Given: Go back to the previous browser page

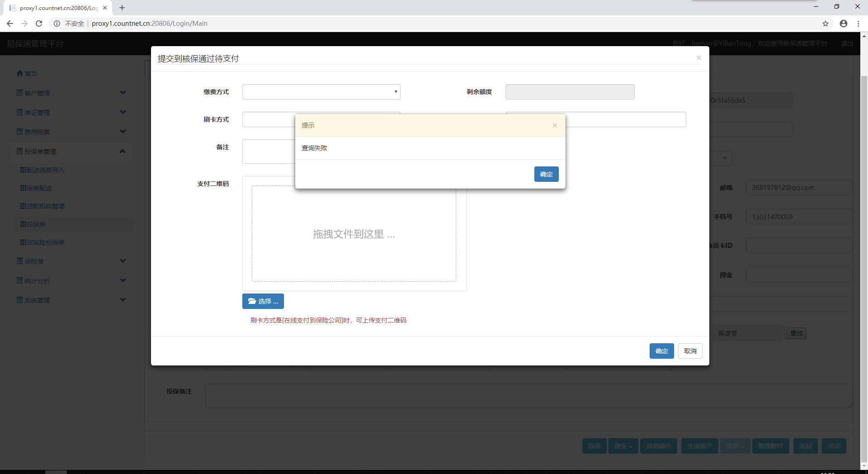Looking at the screenshot, I should (x=10, y=24).
